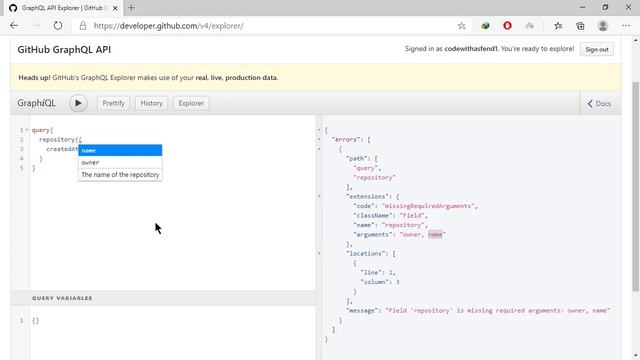Open the Explorer panel

click(x=191, y=103)
